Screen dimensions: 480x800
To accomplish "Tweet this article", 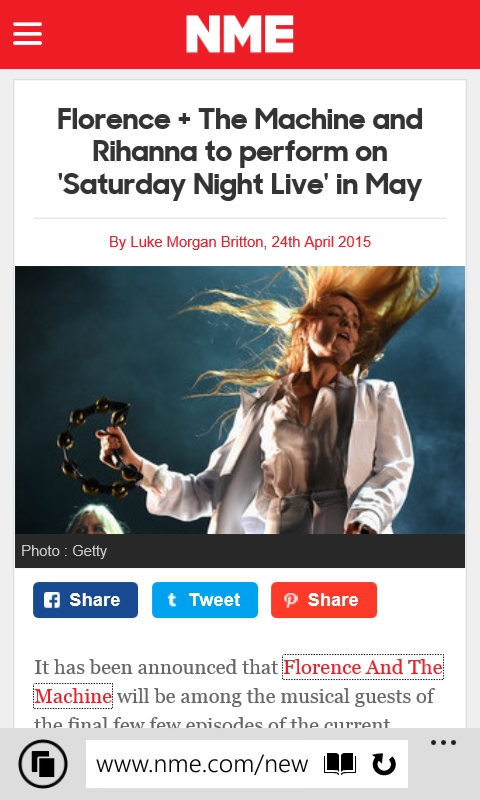I will [205, 600].
